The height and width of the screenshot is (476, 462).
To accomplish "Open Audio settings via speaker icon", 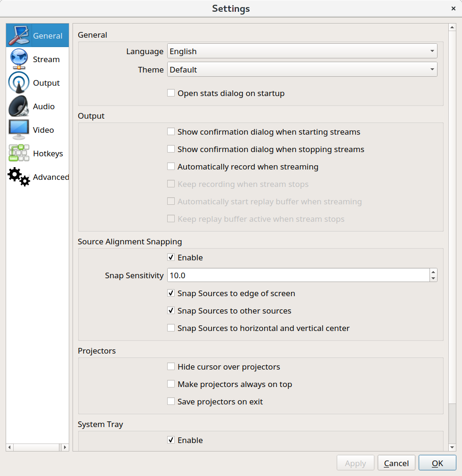I will (x=19, y=106).
